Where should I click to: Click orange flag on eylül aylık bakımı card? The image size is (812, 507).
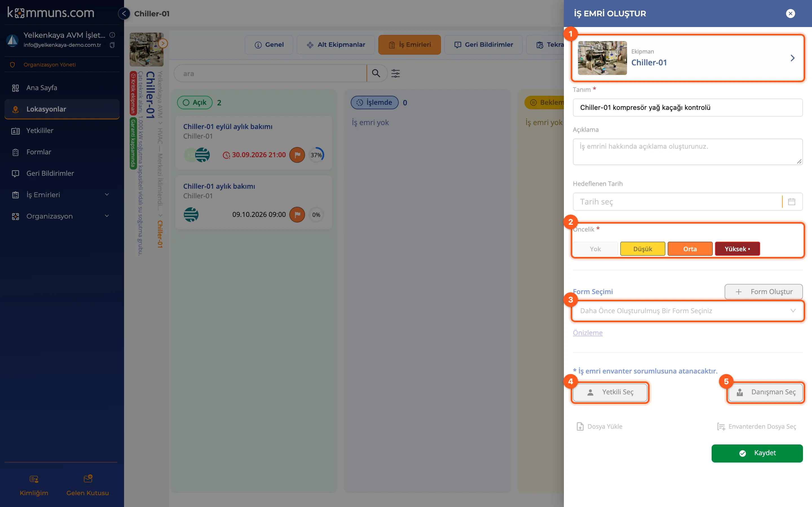(x=297, y=155)
